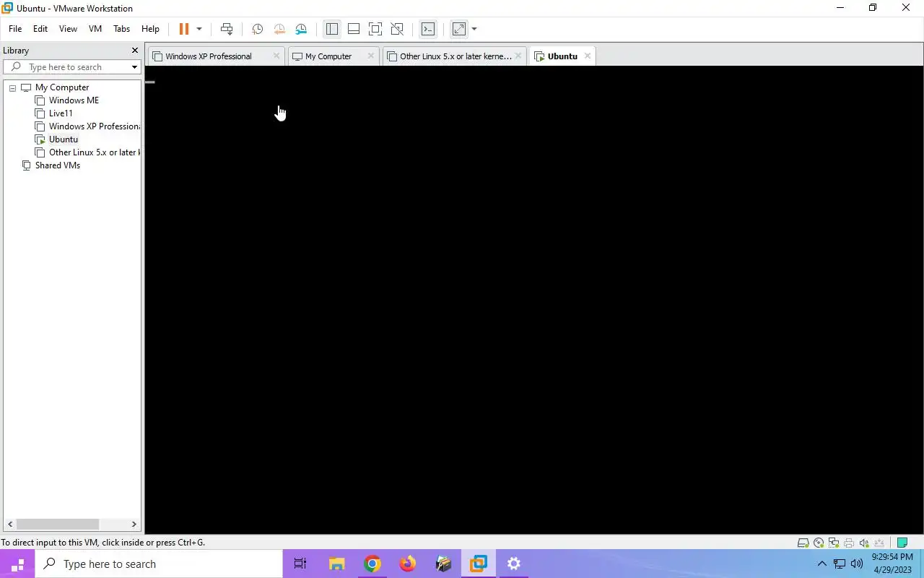Image resolution: width=924 pixels, height=578 pixels.
Task: Click the Windows taskbar search box
Action: click(160, 564)
